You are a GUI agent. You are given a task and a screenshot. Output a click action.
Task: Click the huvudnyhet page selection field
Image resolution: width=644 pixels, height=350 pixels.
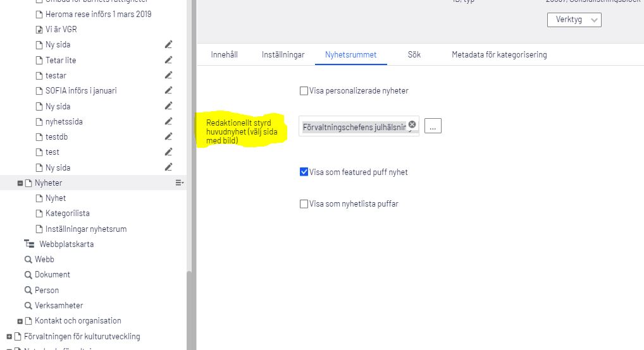(359, 126)
